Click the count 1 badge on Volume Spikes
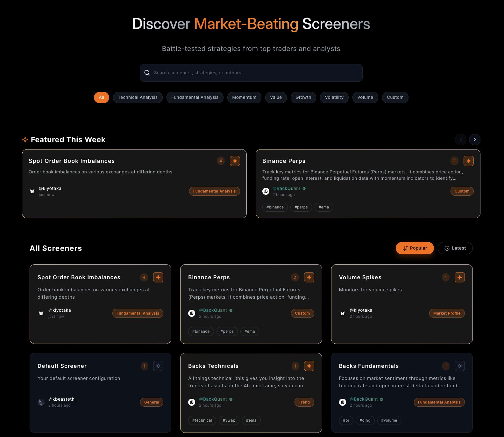 tap(446, 277)
